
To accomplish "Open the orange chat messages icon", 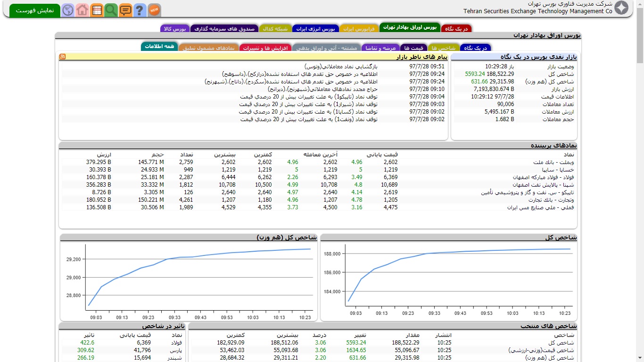I will click(x=125, y=10).
